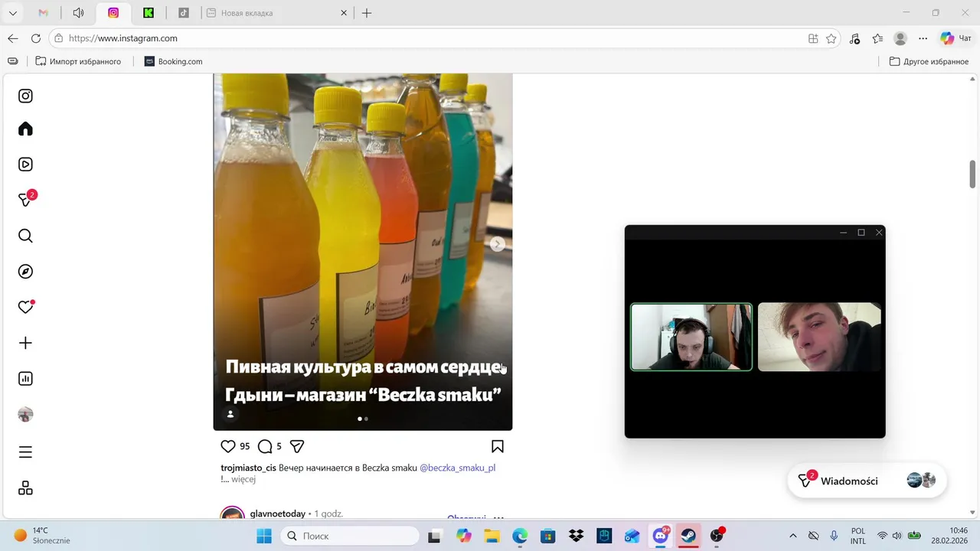This screenshot has width=980, height=551.
Task: Select the second carousel dot indicator
Action: [x=366, y=419]
